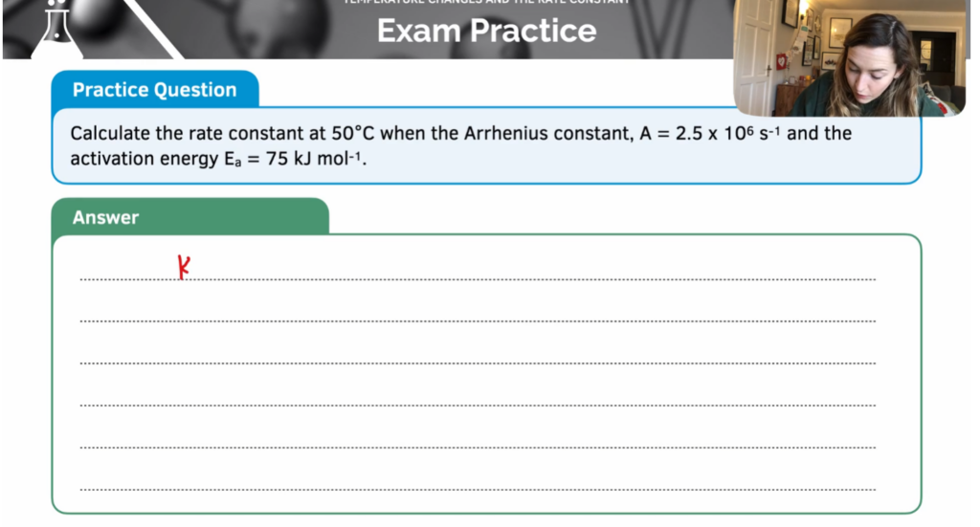Click the fourth dotted answer line

(x=479, y=406)
